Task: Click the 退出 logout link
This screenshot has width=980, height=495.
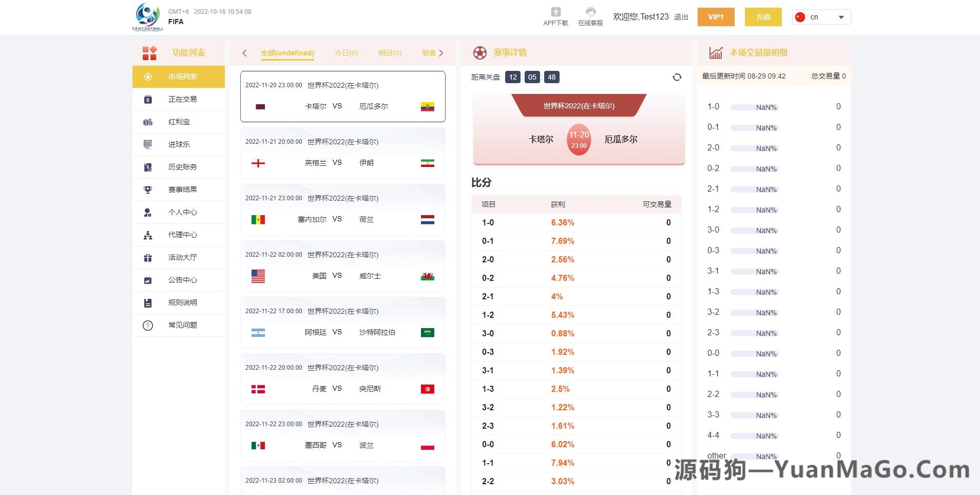Action: pos(680,17)
